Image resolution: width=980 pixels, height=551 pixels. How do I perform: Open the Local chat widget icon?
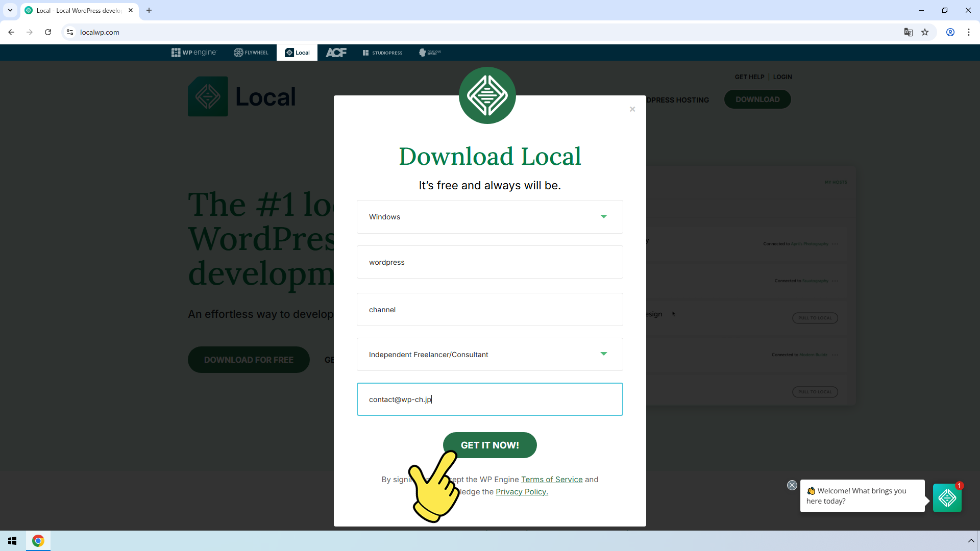(947, 498)
